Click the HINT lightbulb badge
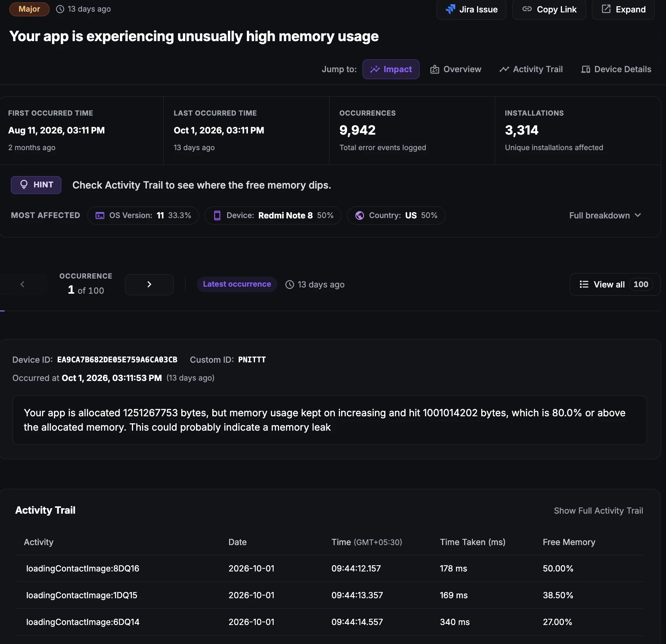Viewport: 666px width, 644px height. [x=36, y=185]
